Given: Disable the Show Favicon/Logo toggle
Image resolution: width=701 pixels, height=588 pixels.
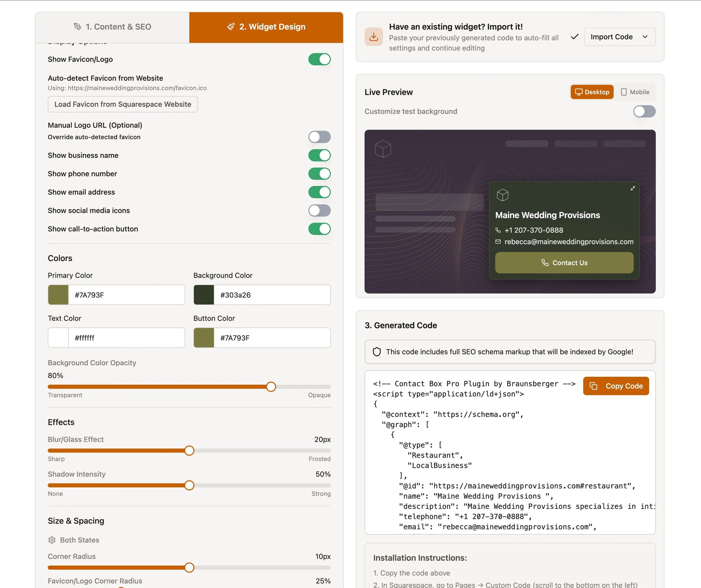Looking at the screenshot, I should pos(319,59).
